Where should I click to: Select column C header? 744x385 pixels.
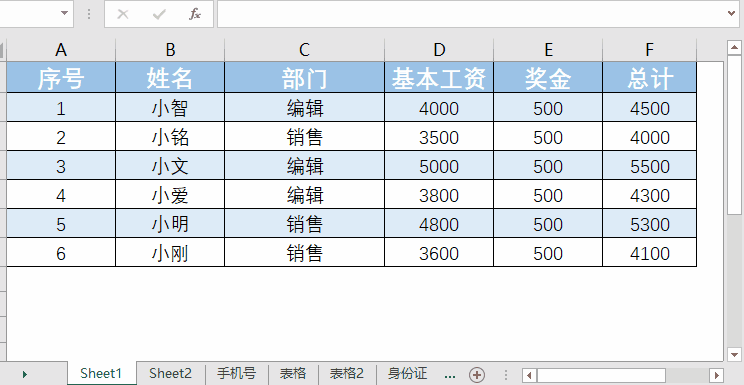pos(304,49)
